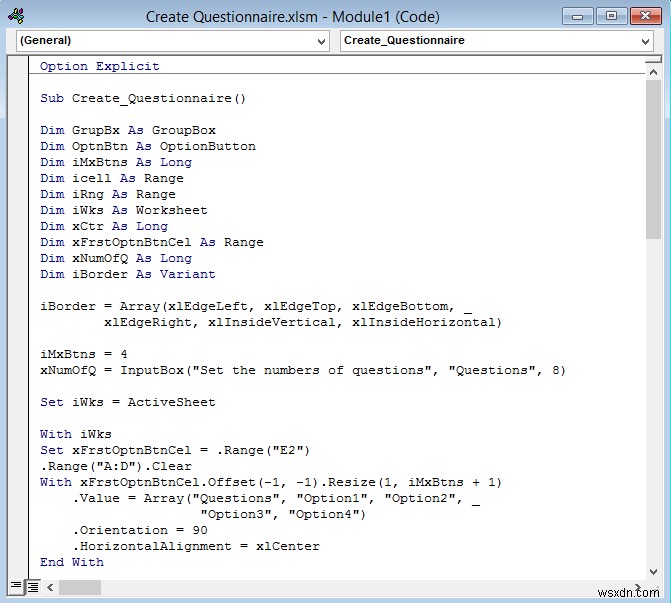Click 'Dim icell As Range' line
This screenshot has width=671, height=603.
pyautogui.click(x=112, y=178)
